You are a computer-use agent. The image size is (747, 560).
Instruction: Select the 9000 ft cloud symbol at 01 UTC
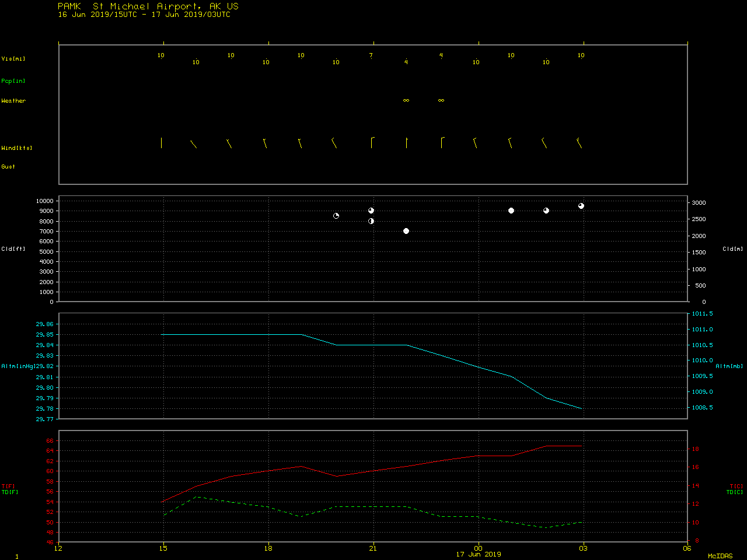click(x=511, y=211)
